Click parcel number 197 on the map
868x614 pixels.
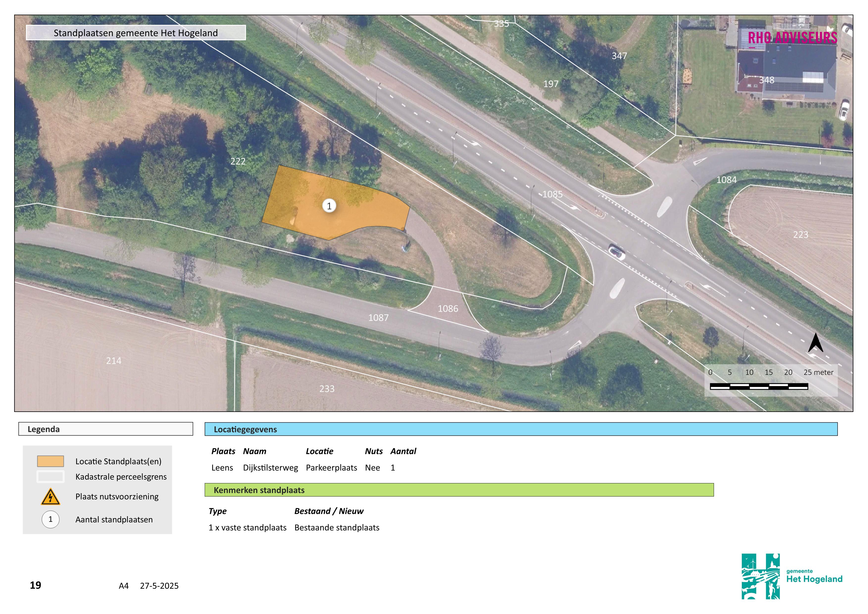[x=551, y=84]
